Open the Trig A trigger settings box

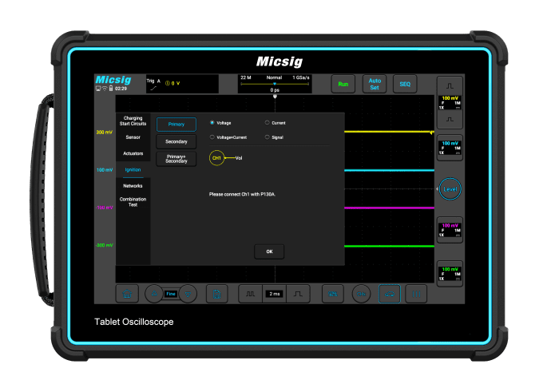click(181, 84)
